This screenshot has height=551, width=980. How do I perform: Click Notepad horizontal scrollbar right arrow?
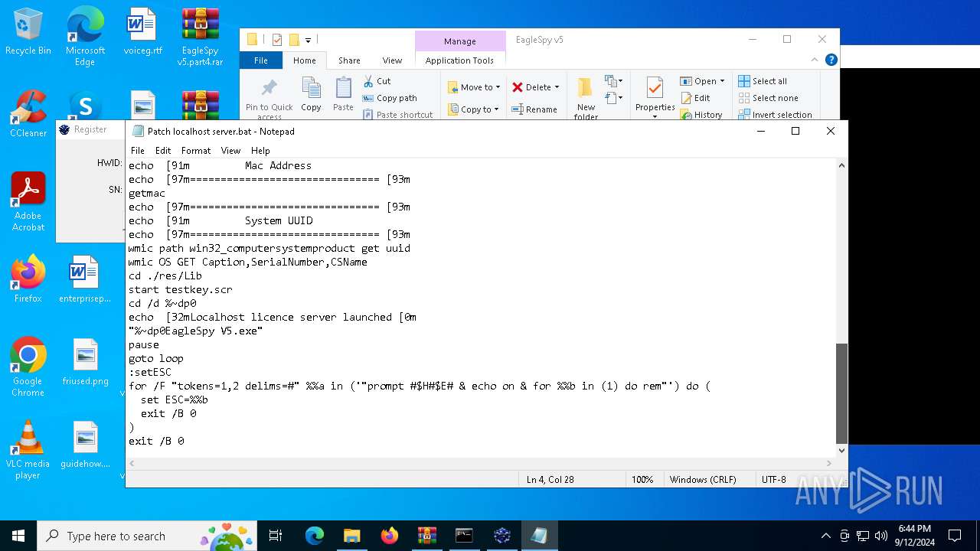[829, 463]
